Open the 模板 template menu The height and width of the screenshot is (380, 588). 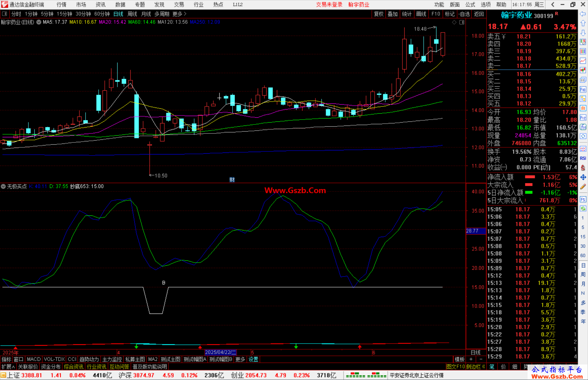[460, 359]
